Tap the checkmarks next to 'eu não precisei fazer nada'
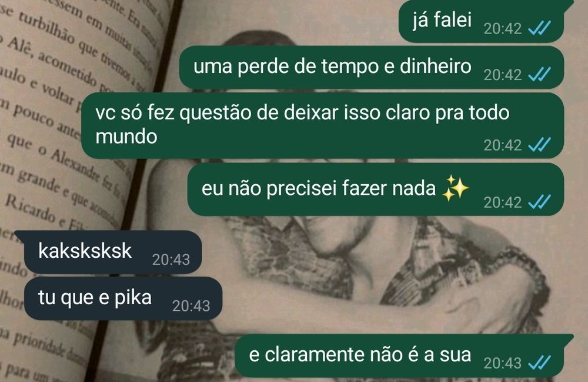Image resolution: width=588 pixels, height=382 pixels. tap(539, 202)
